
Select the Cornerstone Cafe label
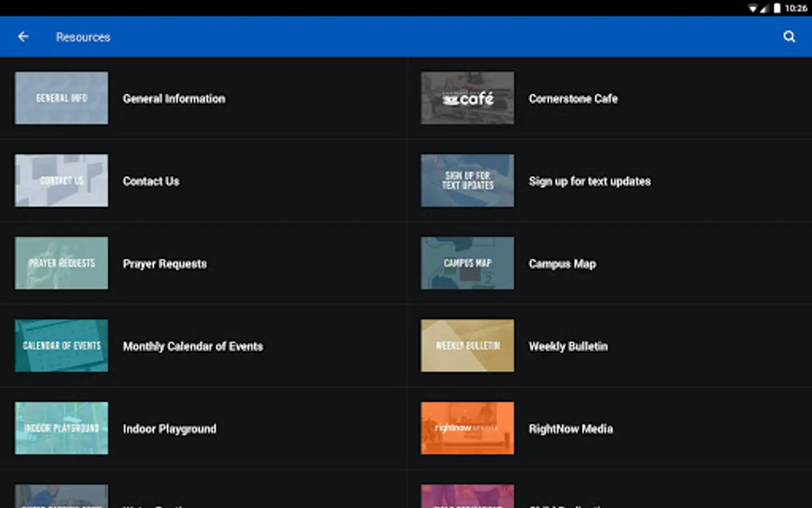pos(573,99)
